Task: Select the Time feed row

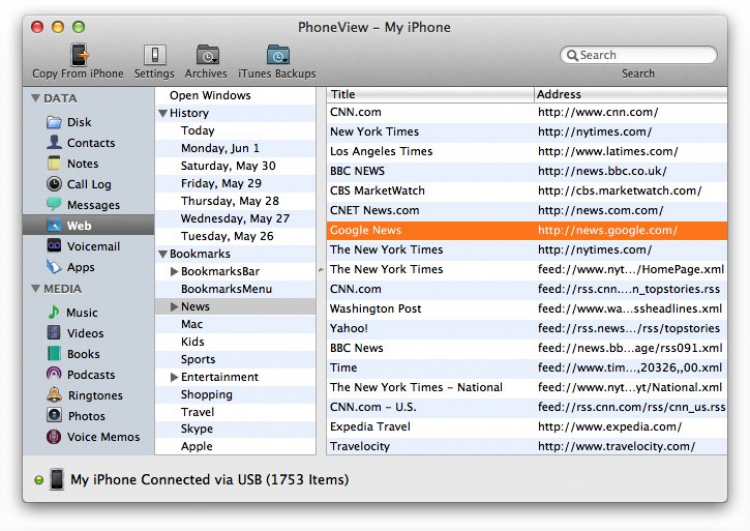Action: (x=527, y=367)
